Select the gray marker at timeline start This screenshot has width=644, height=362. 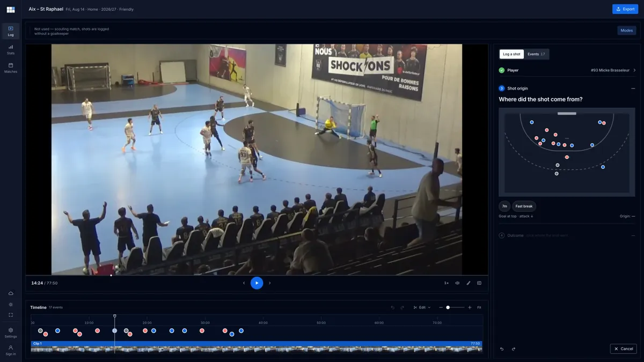point(40,331)
